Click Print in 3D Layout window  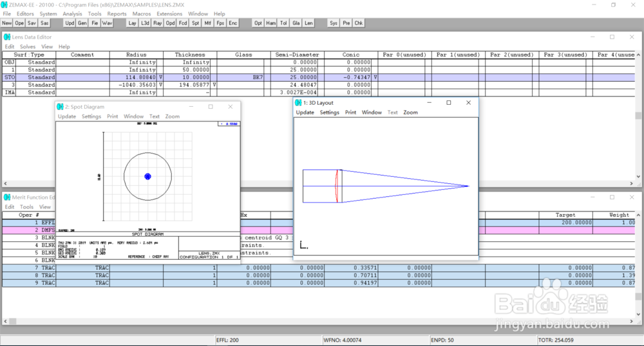(x=350, y=113)
